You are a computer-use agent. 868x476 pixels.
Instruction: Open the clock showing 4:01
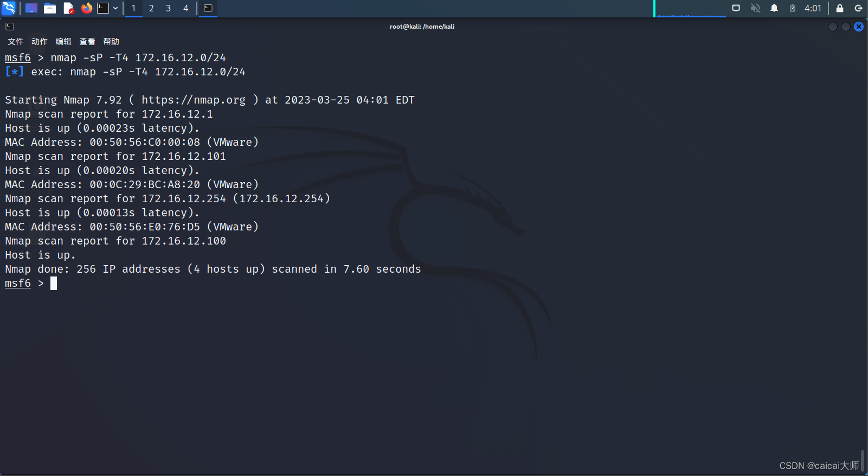[x=813, y=8]
